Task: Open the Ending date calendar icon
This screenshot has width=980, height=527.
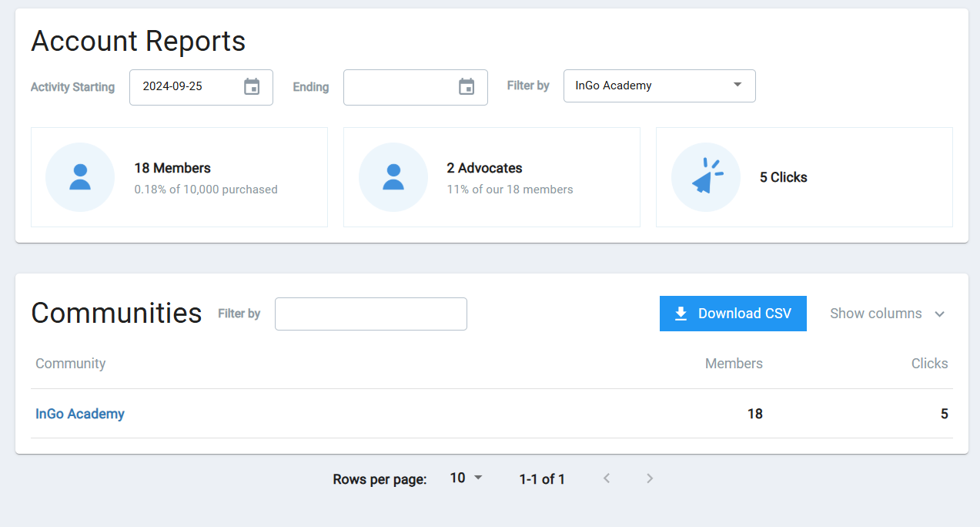Action: [467, 86]
